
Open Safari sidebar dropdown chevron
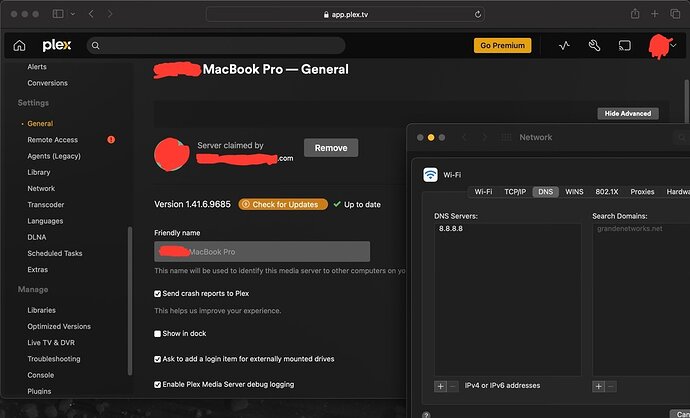pos(73,14)
